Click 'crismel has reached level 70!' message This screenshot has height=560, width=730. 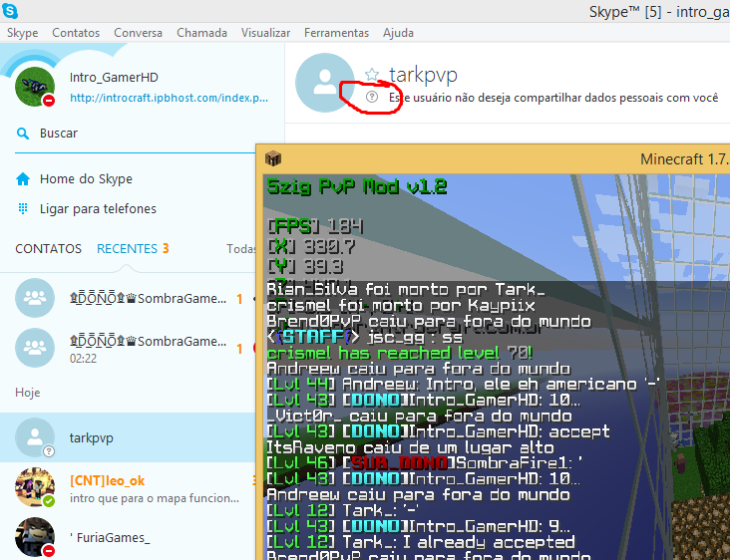(400, 353)
